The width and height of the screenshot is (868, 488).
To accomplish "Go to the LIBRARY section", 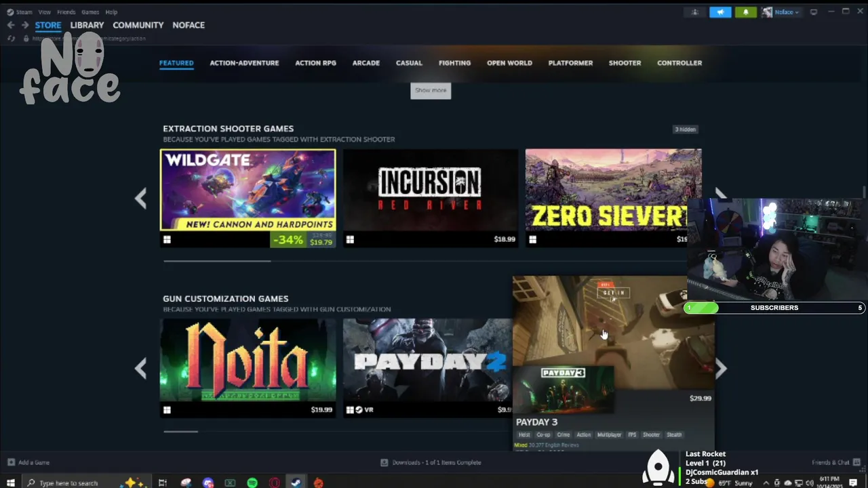I will point(87,25).
